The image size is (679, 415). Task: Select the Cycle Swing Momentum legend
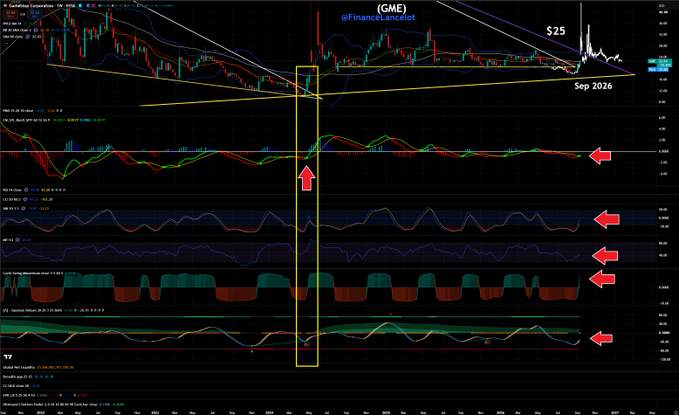click(x=33, y=273)
